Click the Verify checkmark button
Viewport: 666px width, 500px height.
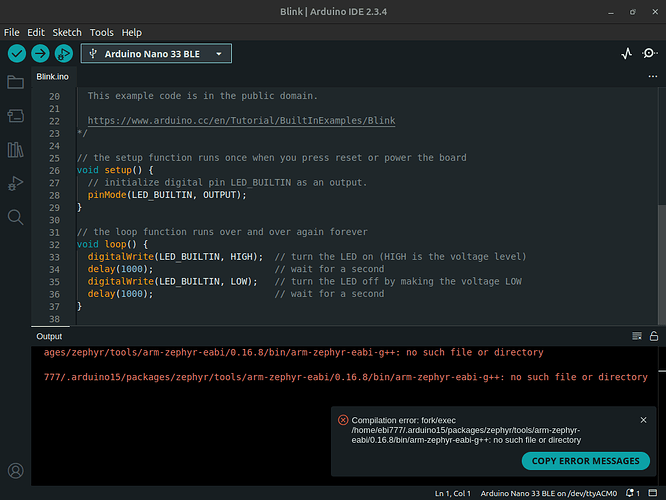17,54
